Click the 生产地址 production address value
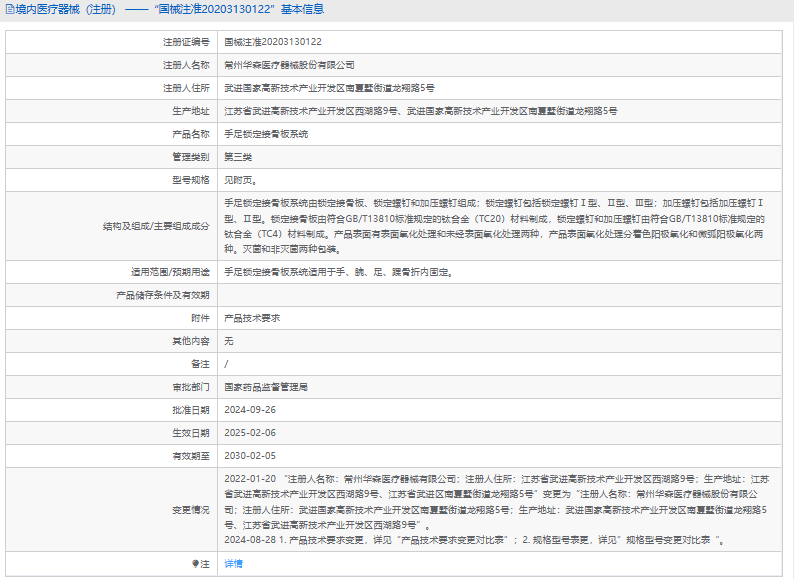 [420, 111]
